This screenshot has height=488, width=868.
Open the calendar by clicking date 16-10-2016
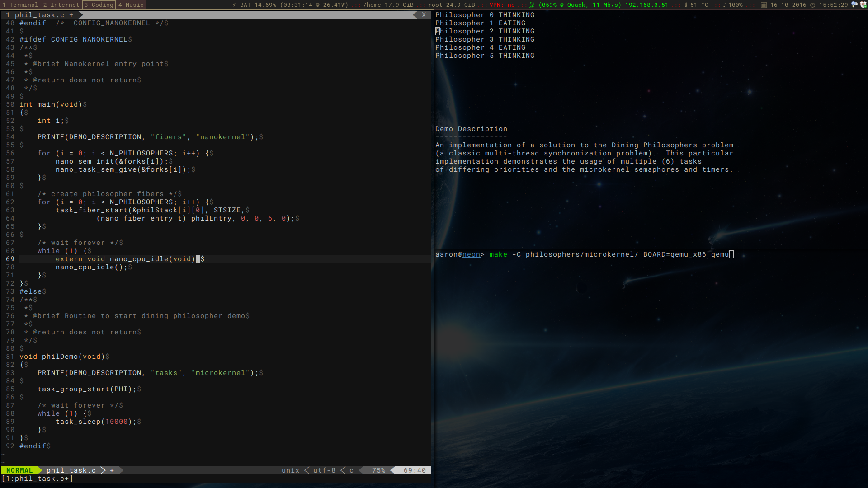click(x=788, y=5)
